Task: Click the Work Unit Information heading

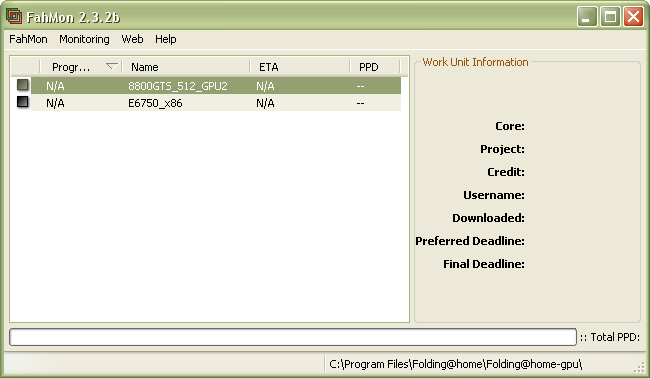Action: 475,62
